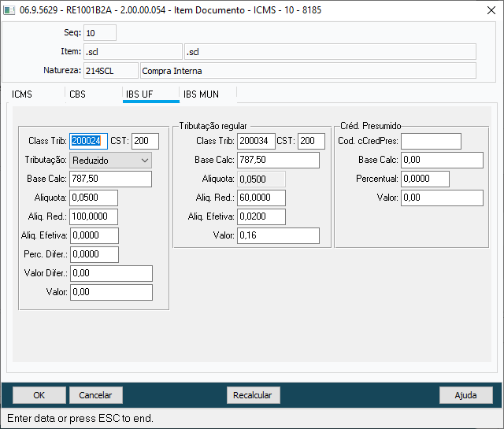Click the Percentual field 0,0000
This screenshot has width=504, height=429.
425,179
